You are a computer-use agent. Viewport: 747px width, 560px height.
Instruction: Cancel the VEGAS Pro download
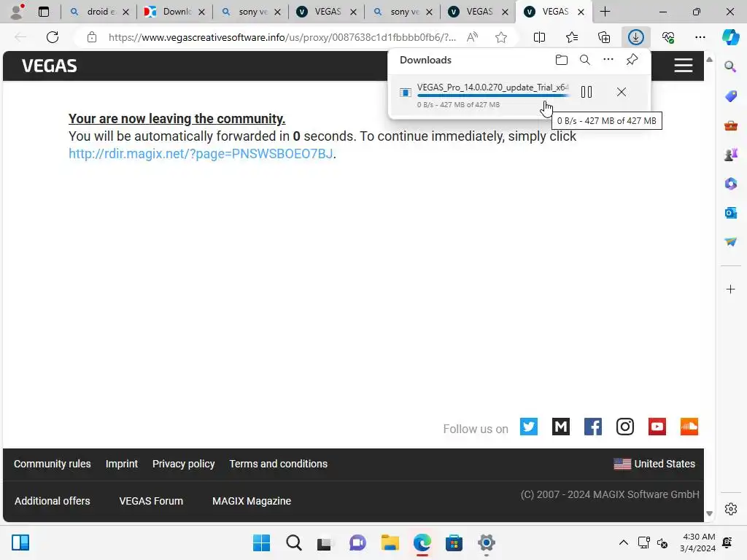pyautogui.click(x=622, y=92)
